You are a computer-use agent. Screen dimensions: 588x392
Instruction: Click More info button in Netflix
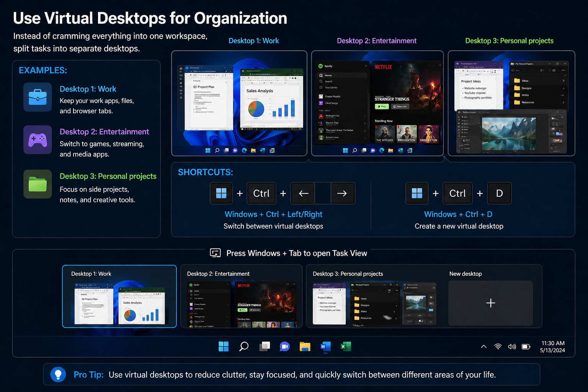400,106
